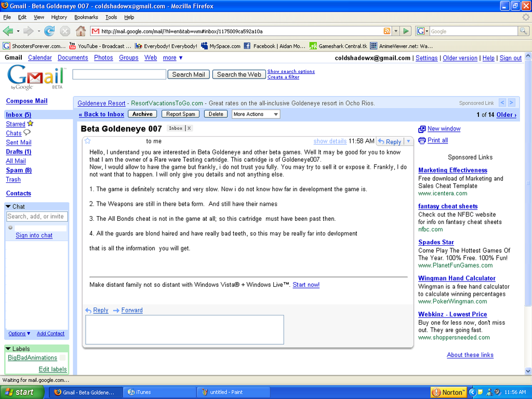Viewport: 532px width, 399px height.
Task: Open chat Options dropdown
Action: [x=19, y=334]
